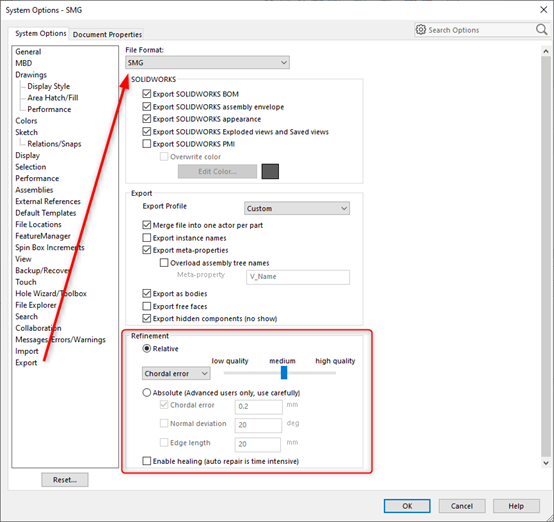This screenshot has height=522, width=554.
Task: Click the Edge length value field
Action: [258, 445]
